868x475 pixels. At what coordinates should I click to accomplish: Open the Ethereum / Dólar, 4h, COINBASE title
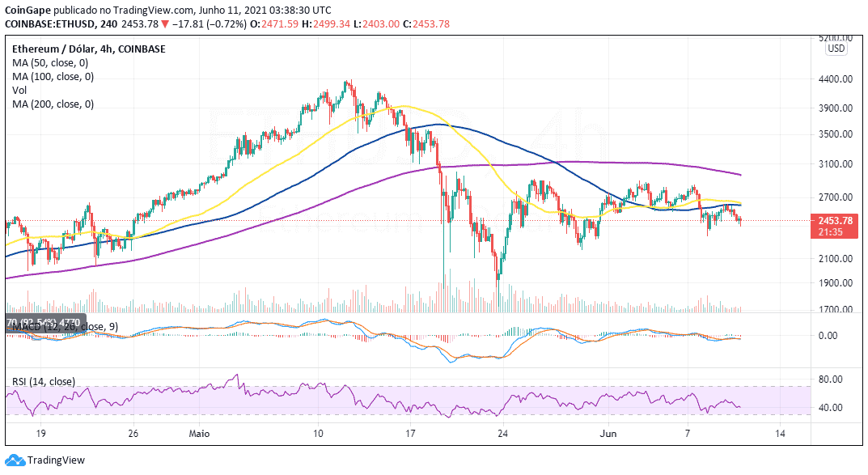pos(88,49)
